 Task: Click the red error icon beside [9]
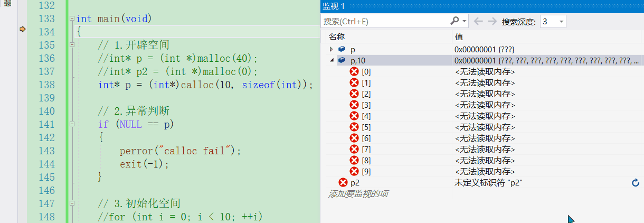click(x=355, y=171)
